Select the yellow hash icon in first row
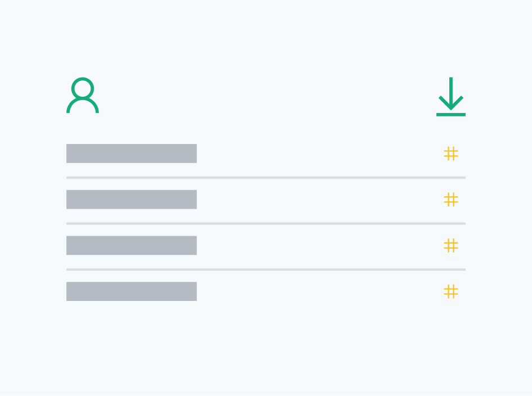This screenshot has width=532, height=396. [451, 154]
